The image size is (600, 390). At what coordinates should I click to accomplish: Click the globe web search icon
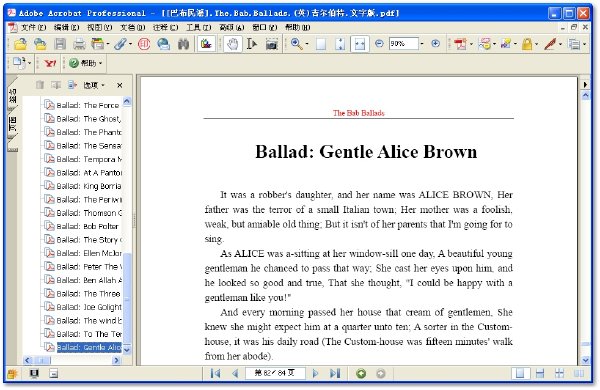163,44
